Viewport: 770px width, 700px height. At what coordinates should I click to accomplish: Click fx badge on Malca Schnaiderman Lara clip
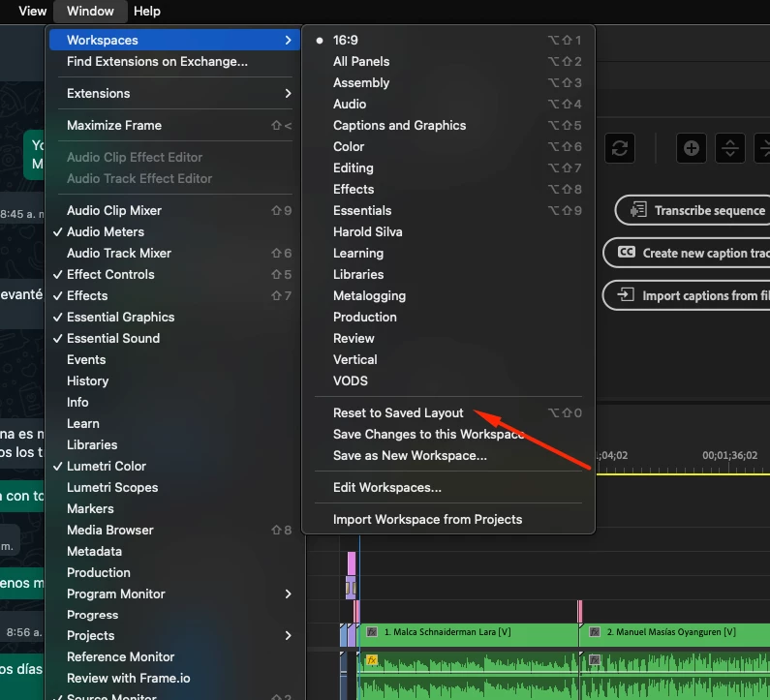pyautogui.click(x=372, y=632)
